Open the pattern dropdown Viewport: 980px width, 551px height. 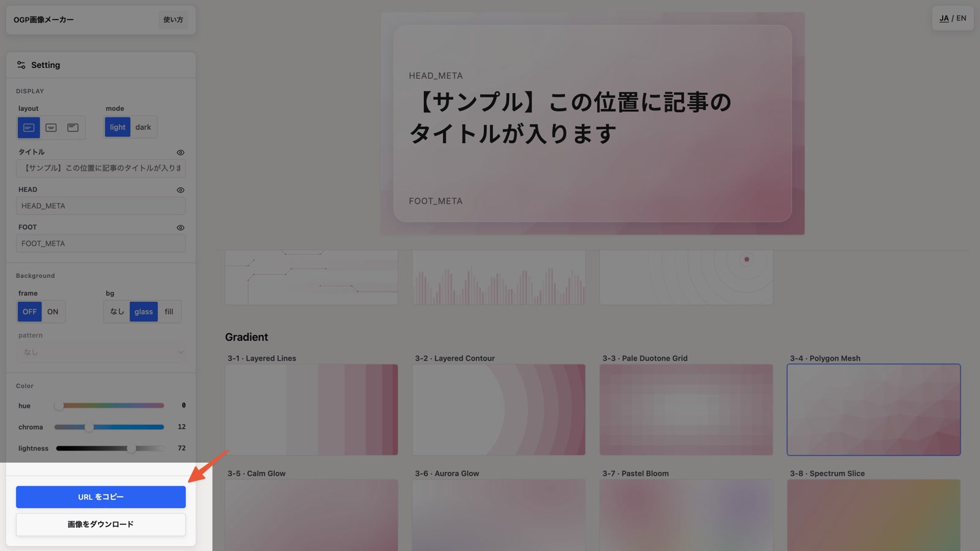click(x=101, y=352)
